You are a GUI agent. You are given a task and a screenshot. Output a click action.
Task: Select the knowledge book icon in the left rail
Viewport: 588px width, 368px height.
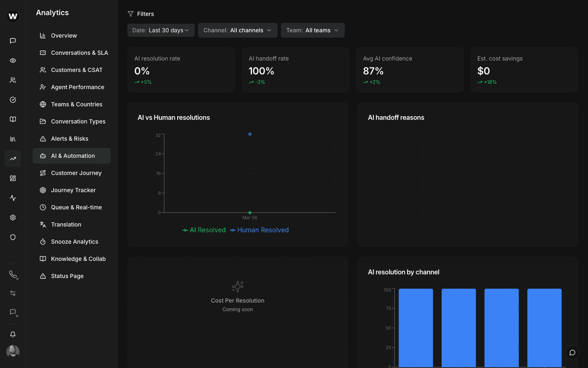pos(12,119)
